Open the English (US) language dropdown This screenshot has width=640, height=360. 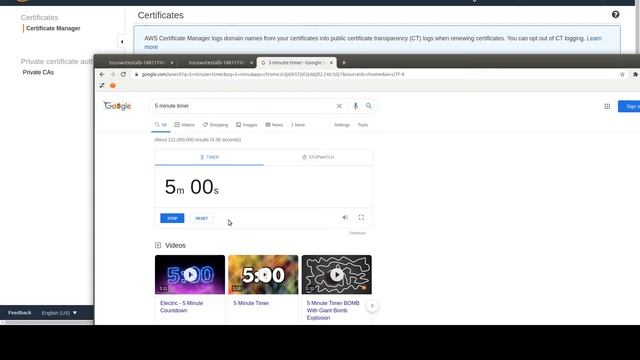(59, 313)
